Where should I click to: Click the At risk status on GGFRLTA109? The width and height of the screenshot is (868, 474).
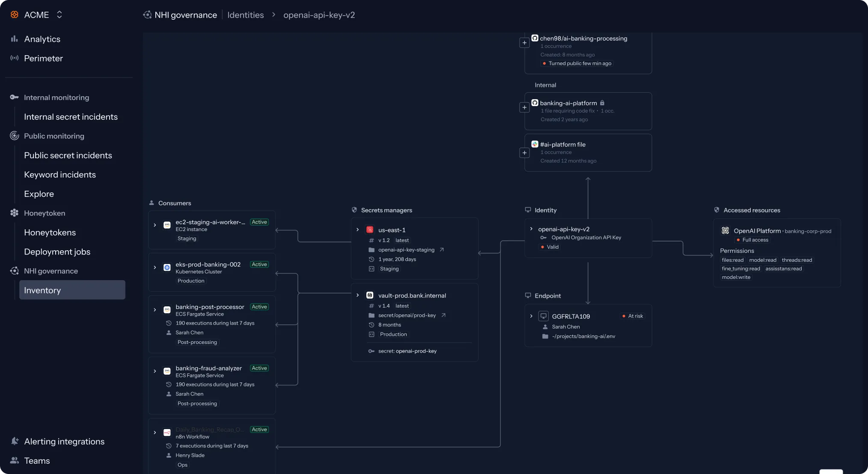point(633,316)
